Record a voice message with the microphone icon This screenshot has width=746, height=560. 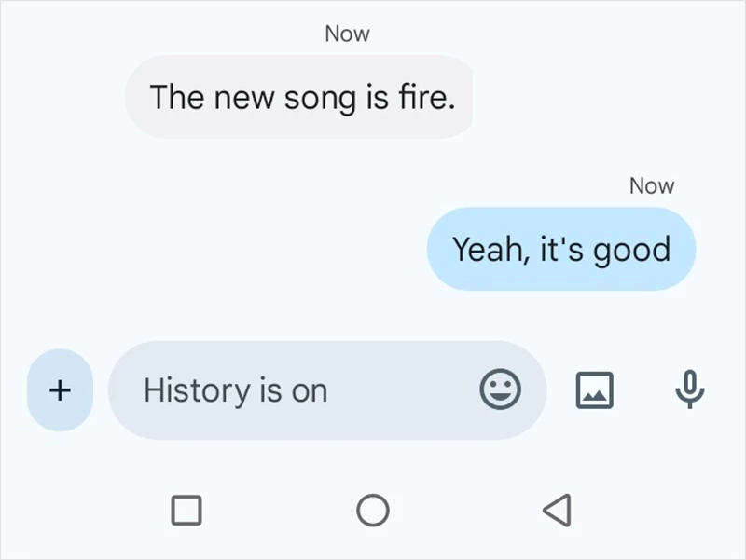coord(687,390)
